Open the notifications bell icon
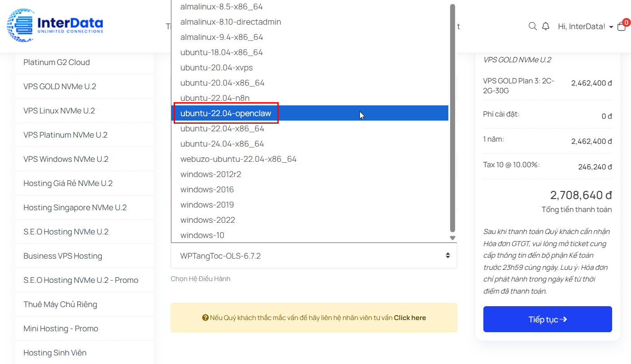The width and height of the screenshot is (631, 364). [x=546, y=26]
